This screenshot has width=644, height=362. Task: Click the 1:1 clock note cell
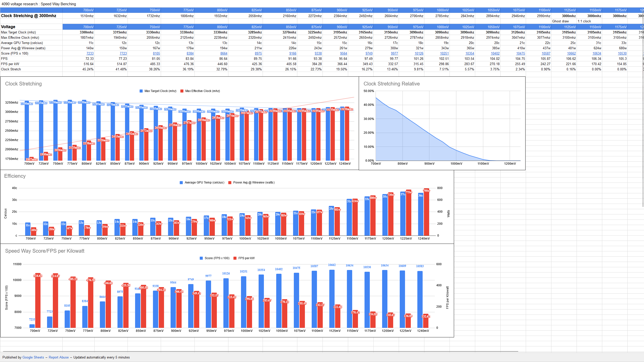(589, 21)
